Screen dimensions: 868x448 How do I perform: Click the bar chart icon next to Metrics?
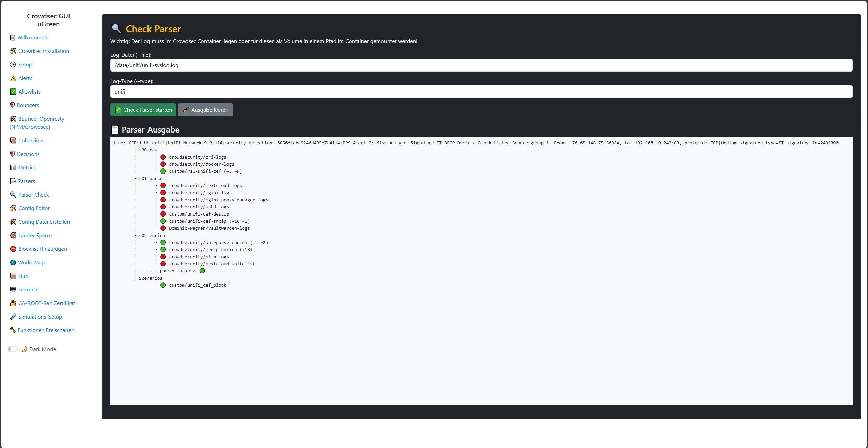pyautogui.click(x=13, y=168)
